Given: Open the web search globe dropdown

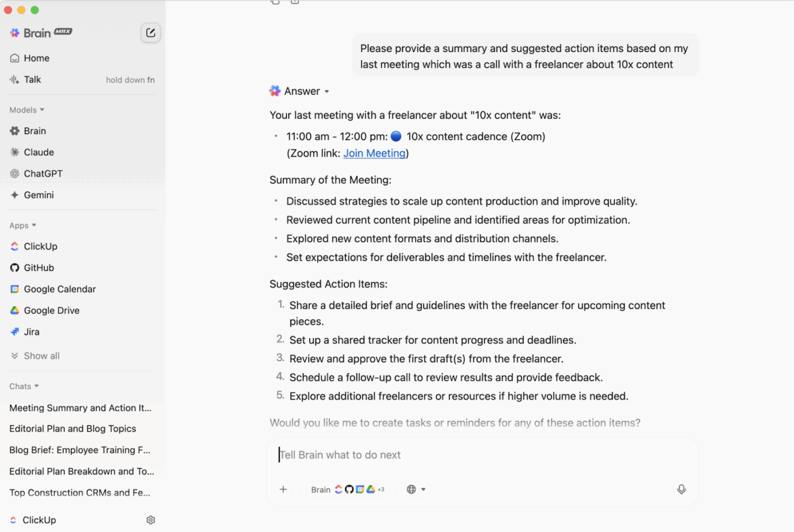Looking at the screenshot, I should pyautogui.click(x=416, y=489).
